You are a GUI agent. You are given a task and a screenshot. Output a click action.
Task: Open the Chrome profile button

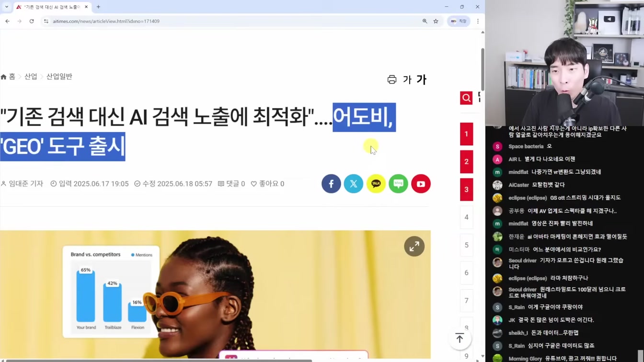click(459, 21)
